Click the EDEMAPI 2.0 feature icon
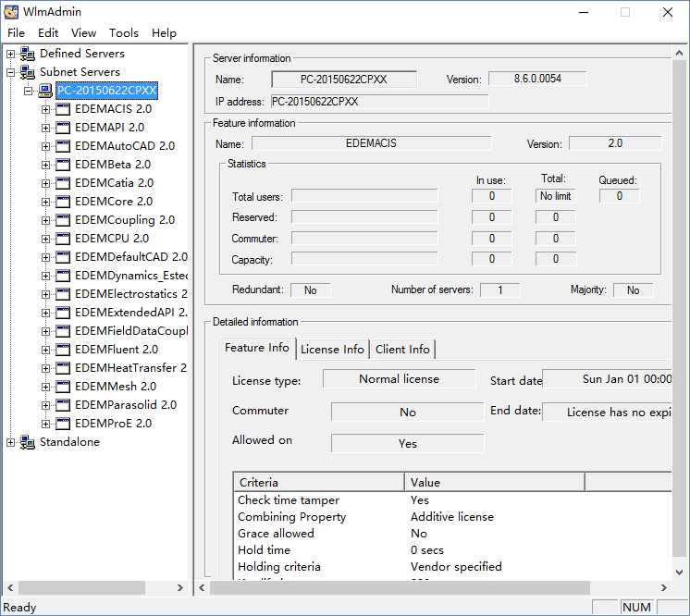 [x=63, y=128]
